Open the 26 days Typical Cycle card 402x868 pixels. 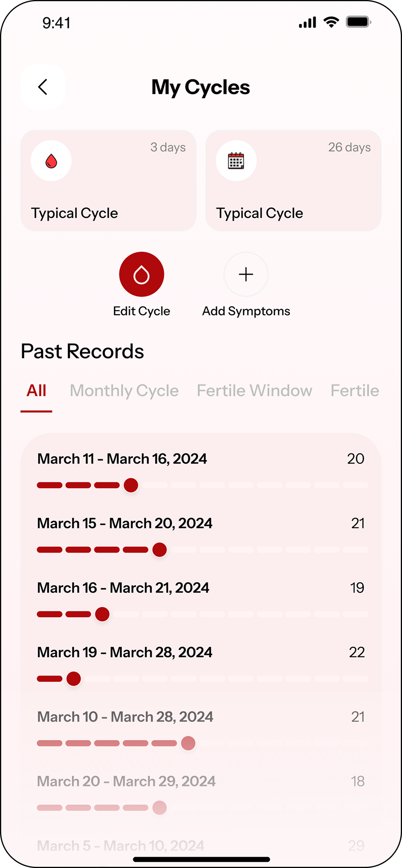[x=293, y=180]
